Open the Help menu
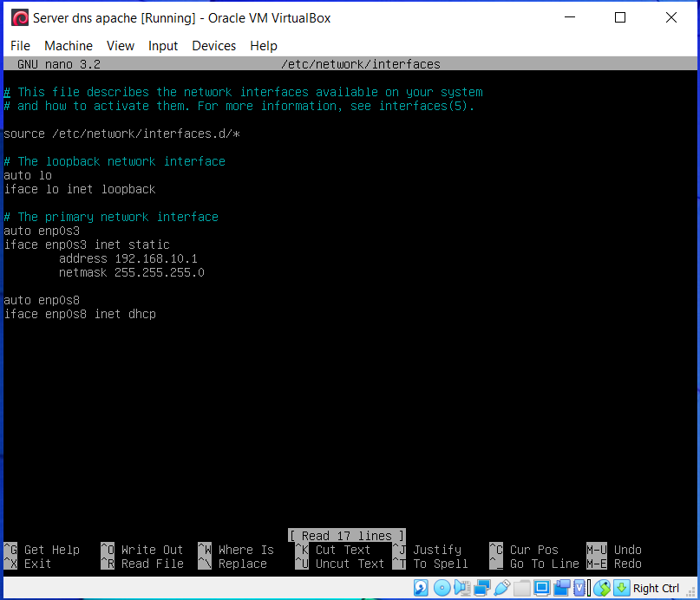Image resolution: width=700 pixels, height=600 pixels. [264, 45]
